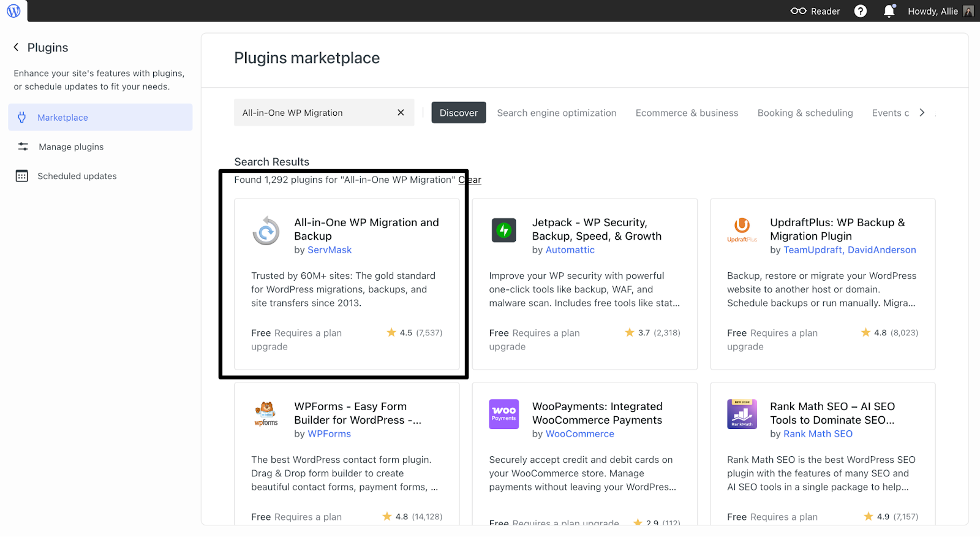
Task: Click the Howdy, Allie account text
Action: (933, 11)
